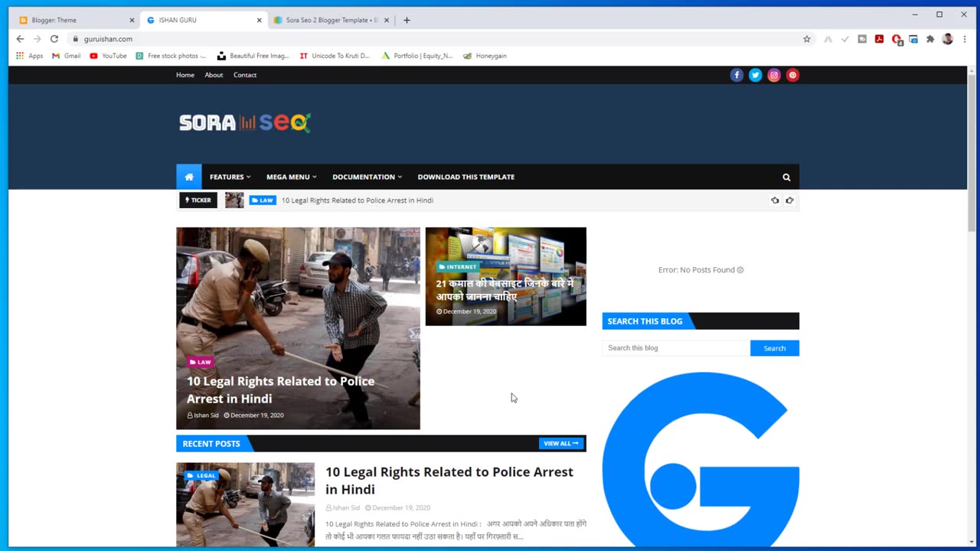Open the Home top menu link

pyautogui.click(x=185, y=75)
